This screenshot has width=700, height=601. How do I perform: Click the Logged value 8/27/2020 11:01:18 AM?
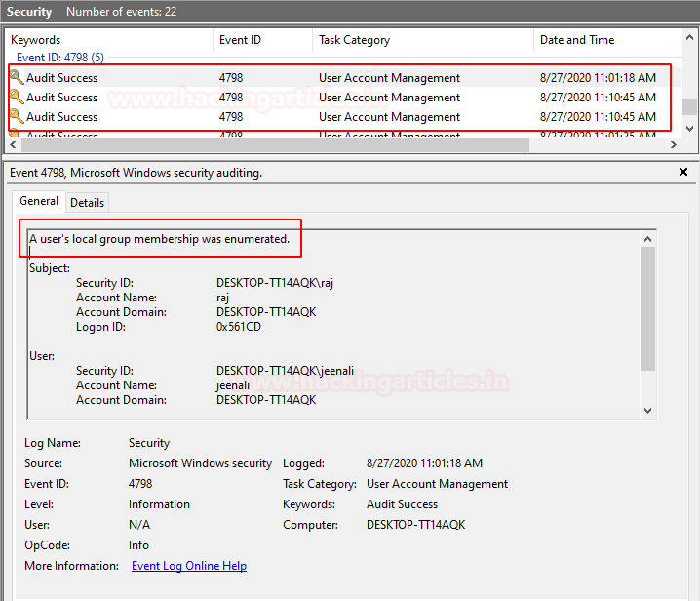point(424,463)
